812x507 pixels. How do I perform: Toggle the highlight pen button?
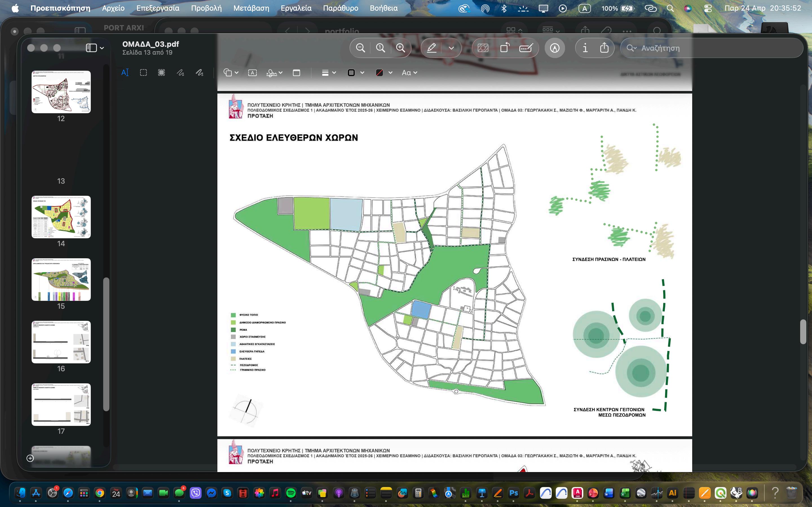tap(431, 48)
